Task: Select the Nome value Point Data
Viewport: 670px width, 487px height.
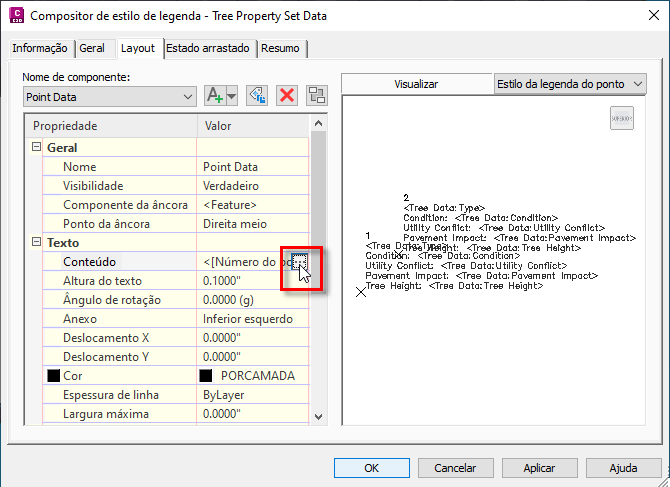Action: [253, 167]
